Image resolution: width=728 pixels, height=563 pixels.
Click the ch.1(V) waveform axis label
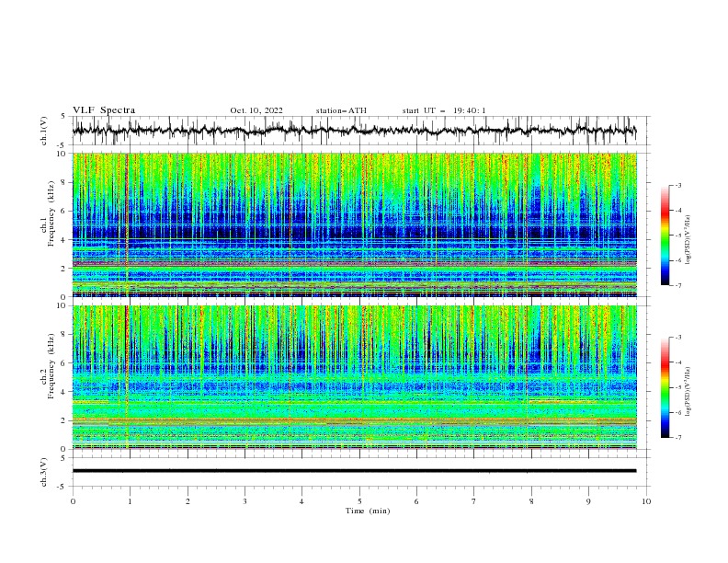(x=44, y=131)
